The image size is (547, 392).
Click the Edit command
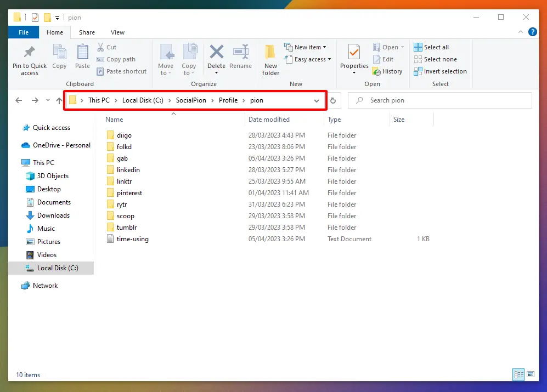(384, 59)
